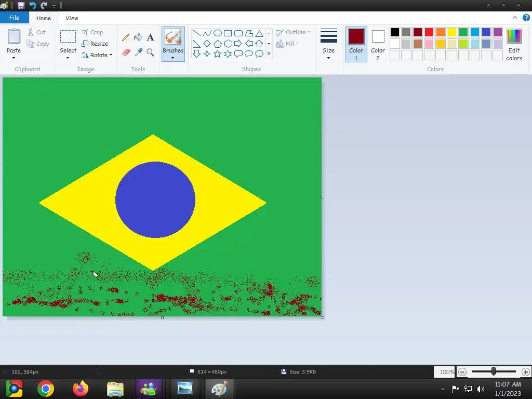Image resolution: width=532 pixels, height=399 pixels.
Task: Choose the Polygon shape
Action: coord(249,33)
